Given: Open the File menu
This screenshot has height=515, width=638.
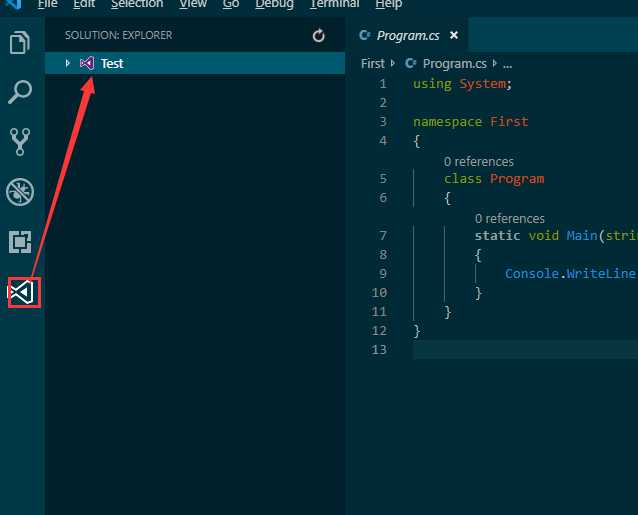Looking at the screenshot, I should 48,4.
